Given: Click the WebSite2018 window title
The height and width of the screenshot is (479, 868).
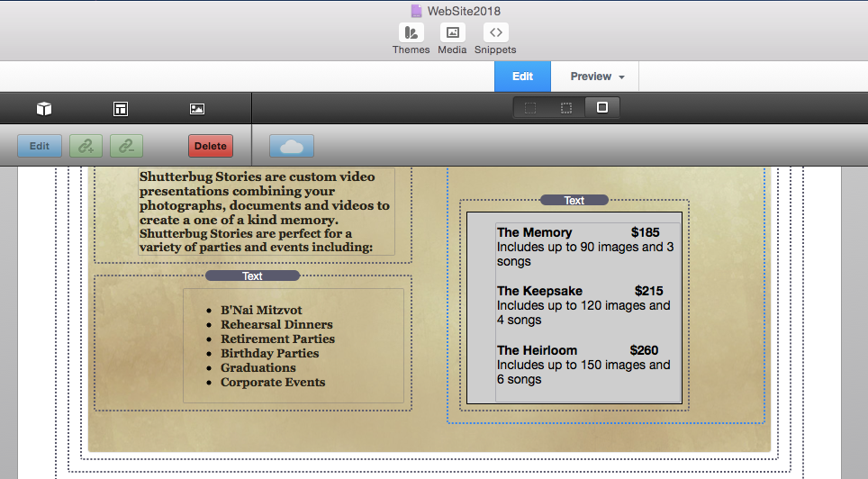Looking at the screenshot, I should [x=464, y=11].
